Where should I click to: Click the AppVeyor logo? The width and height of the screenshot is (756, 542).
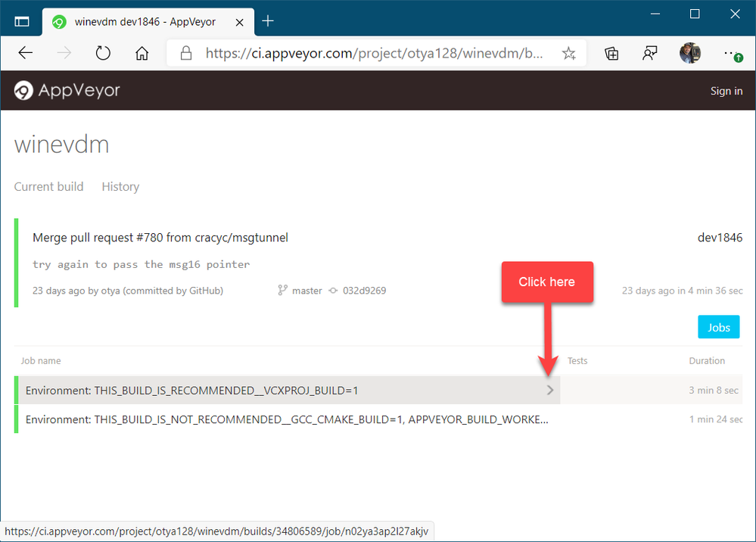point(67,90)
